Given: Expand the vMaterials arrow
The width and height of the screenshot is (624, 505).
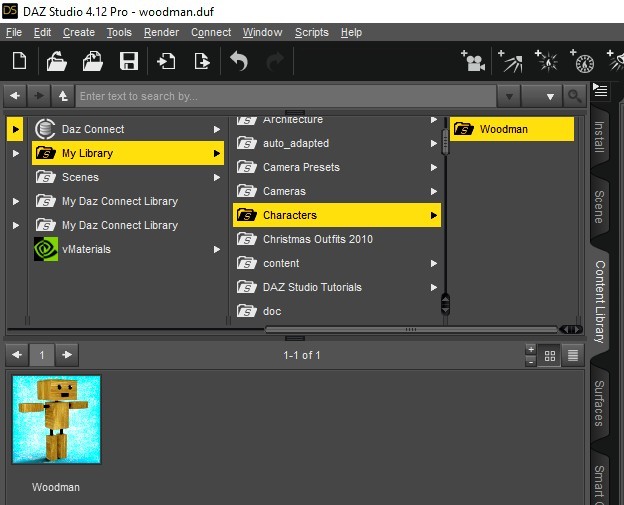Looking at the screenshot, I should pyautogui.click(x=217, y=250).
